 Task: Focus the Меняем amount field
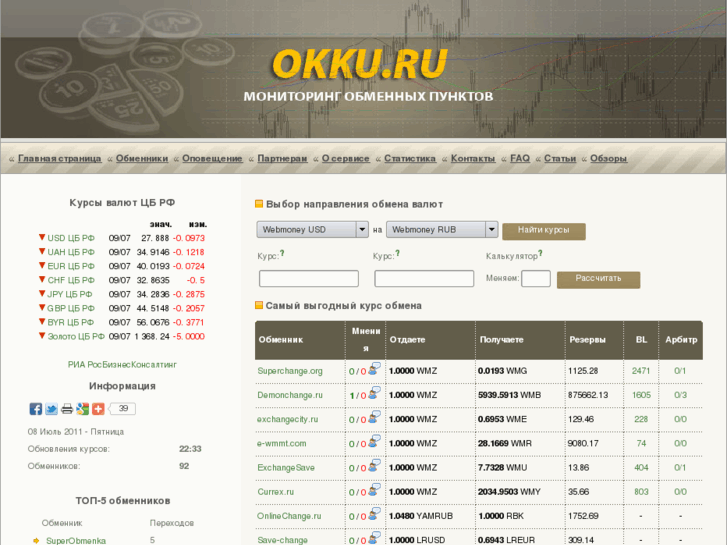[x=536, y=279]
